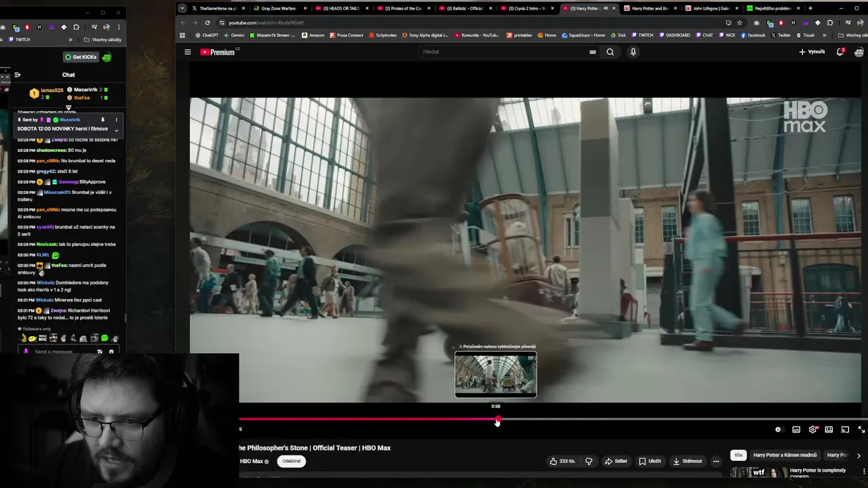Cast video with Play on TV icon
The height and width of the screenshot is (488, 868).
(845, 429)
